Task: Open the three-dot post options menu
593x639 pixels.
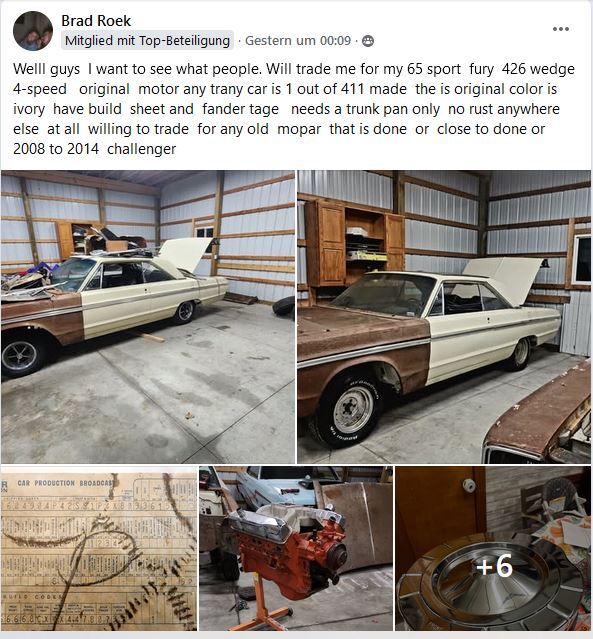Action: 561,29
